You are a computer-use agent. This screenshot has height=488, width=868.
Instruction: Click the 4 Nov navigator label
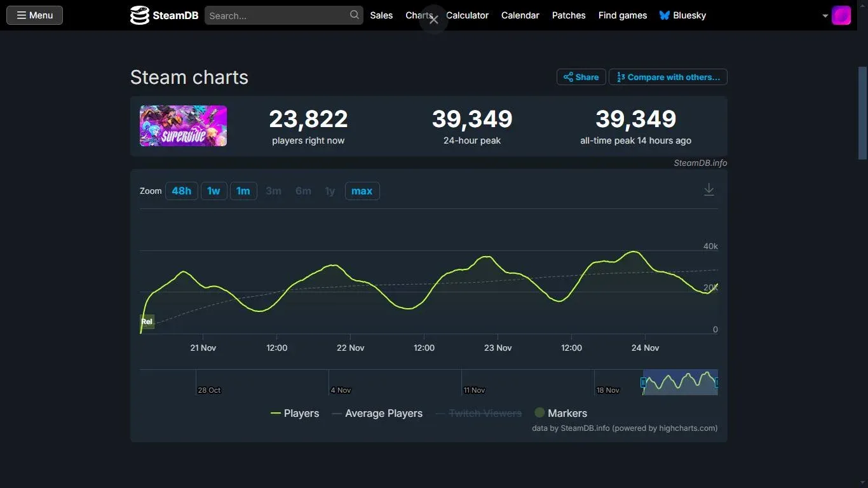point(341,390)
